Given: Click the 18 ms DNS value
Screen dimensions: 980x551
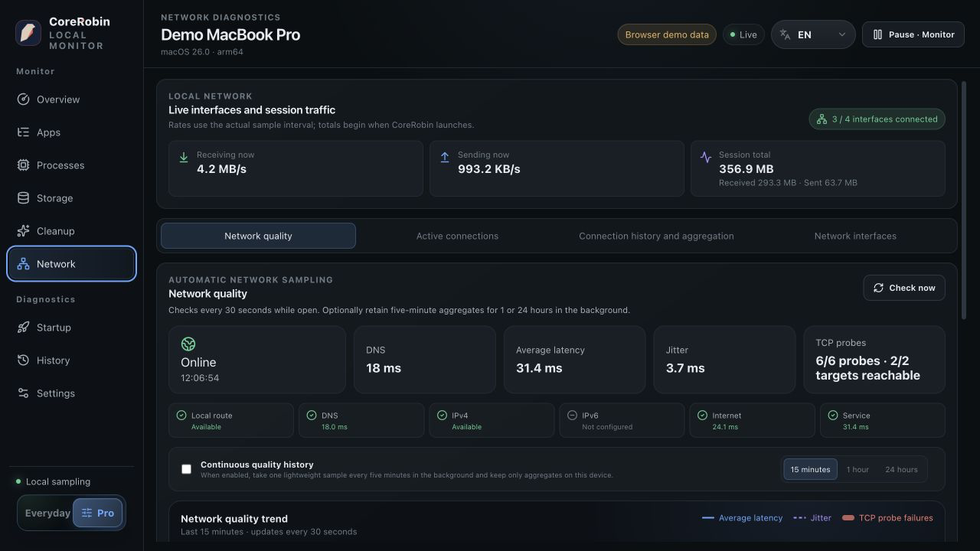Looking at the screenshot, I should [384, 368].
